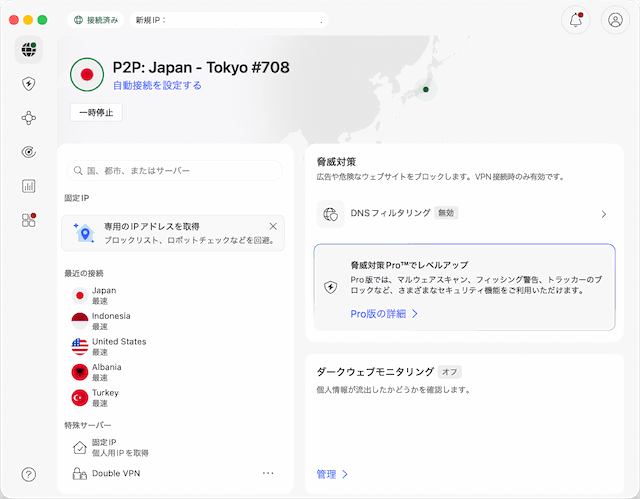Click the 接続済み connection status indicator

(x=97, y=20)
